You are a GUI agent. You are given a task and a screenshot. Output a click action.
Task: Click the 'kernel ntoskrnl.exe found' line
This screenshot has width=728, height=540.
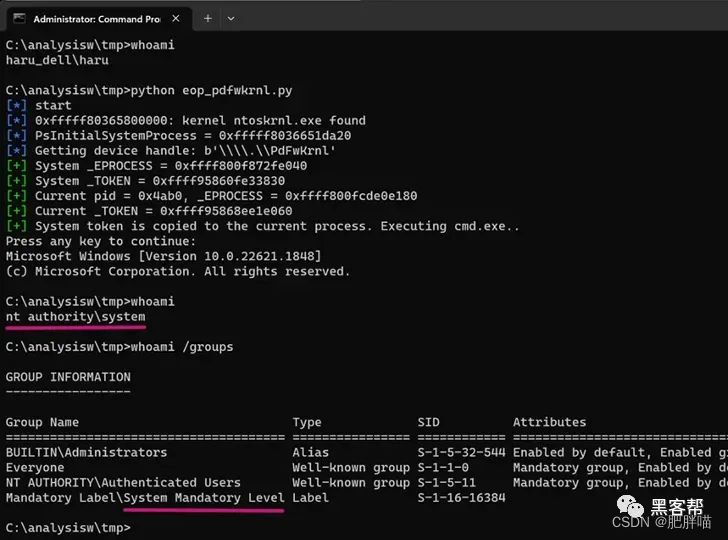(x=186, y=121)
